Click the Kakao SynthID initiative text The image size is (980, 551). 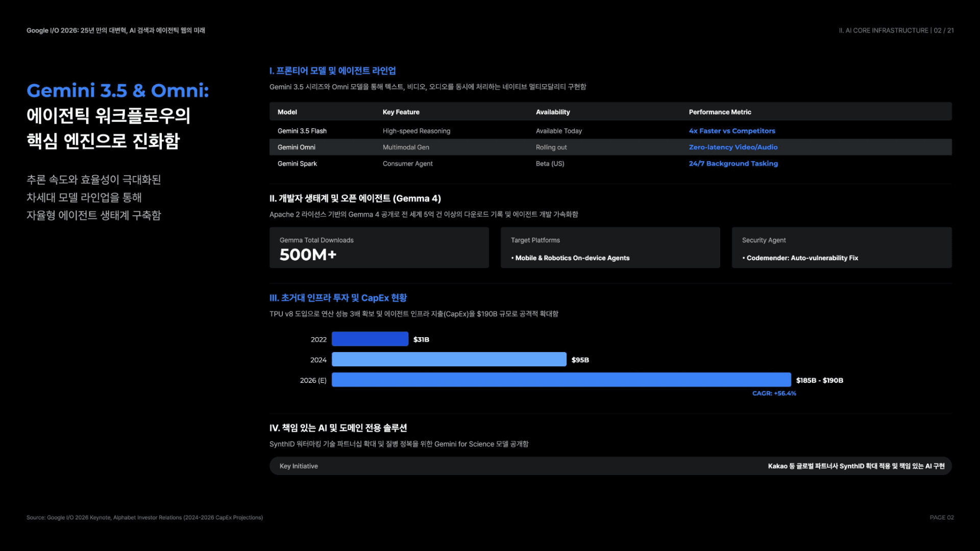pyautogui.click(x=856, y=466)
